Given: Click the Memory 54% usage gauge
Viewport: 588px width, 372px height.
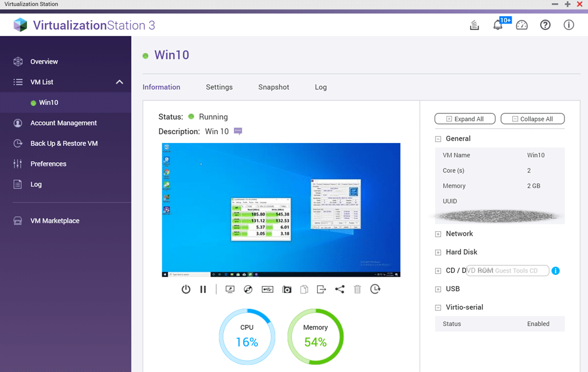Looking at the screenshot, I should coord(316,337).
